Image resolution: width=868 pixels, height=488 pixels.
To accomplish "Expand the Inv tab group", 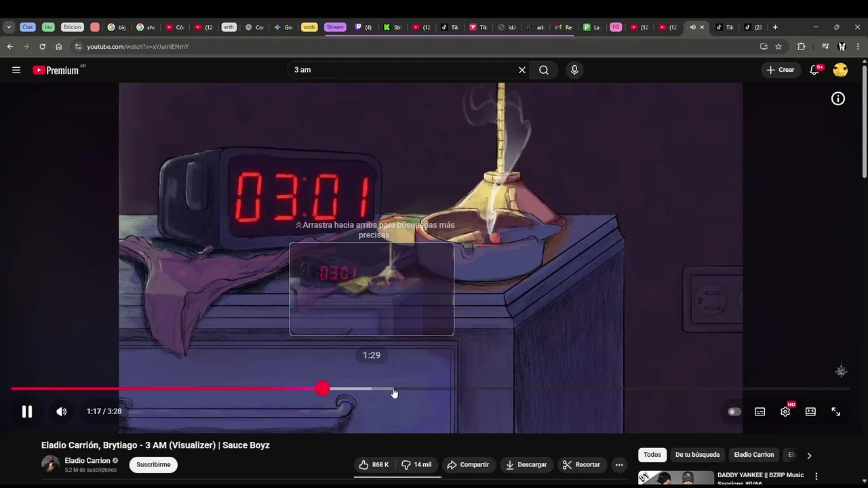I will pyautogui.click(x=48, y=27).
